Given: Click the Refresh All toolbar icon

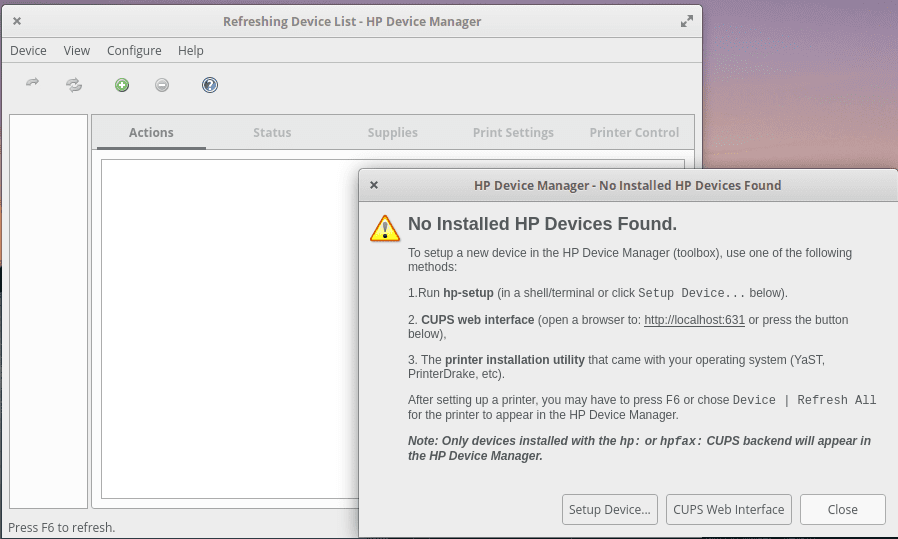Looking at the screenshot, I should point(74,85).
